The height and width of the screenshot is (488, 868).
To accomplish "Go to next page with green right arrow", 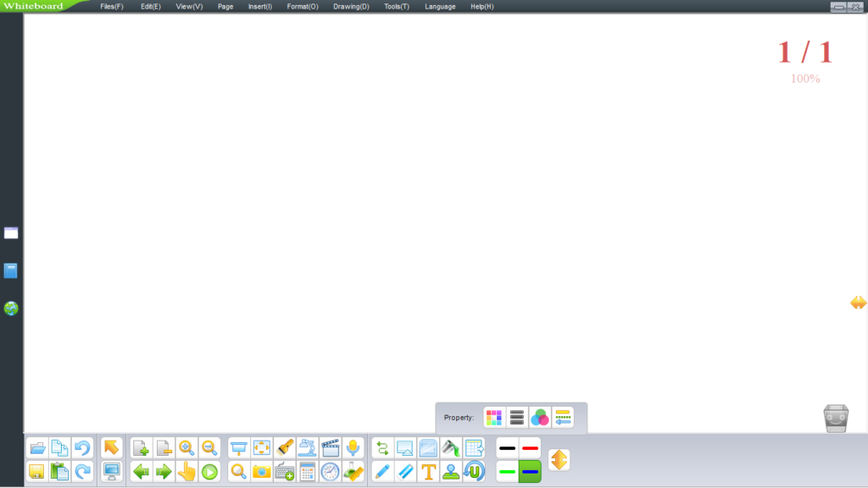I will 164,471.
